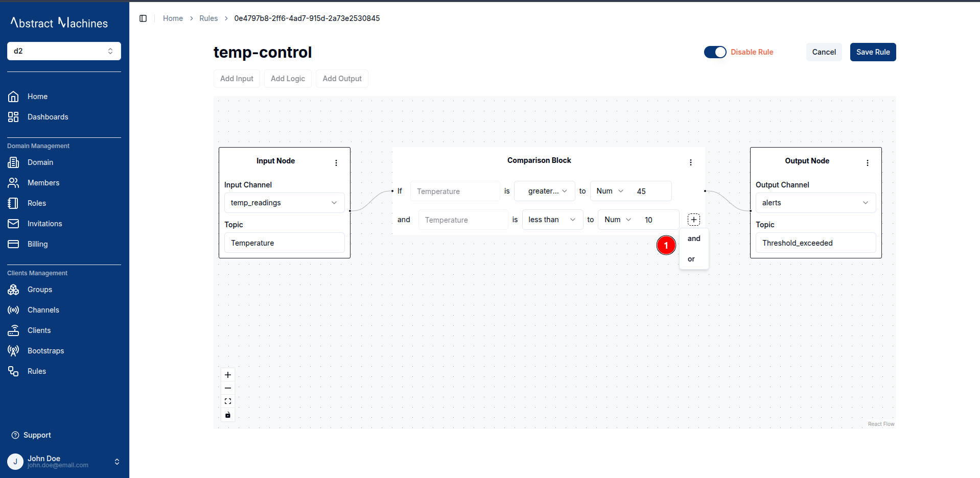
Task: Click the Members people icon
Action: [13, 183]
